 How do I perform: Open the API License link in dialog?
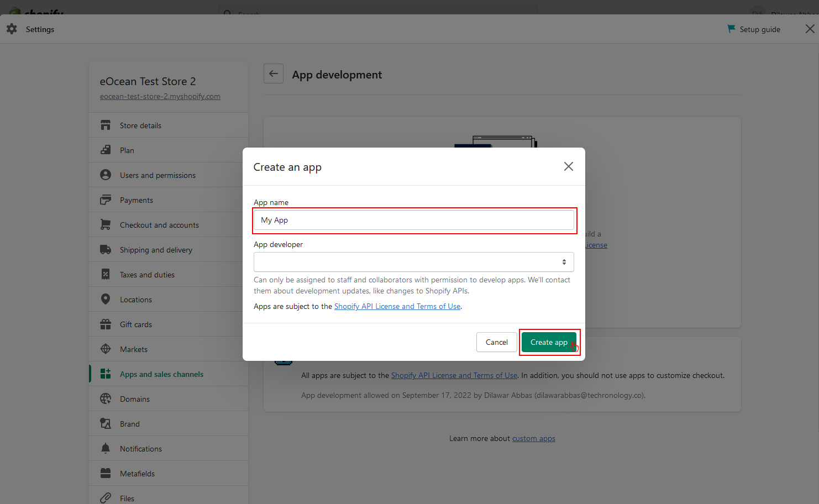pos(397,307)
